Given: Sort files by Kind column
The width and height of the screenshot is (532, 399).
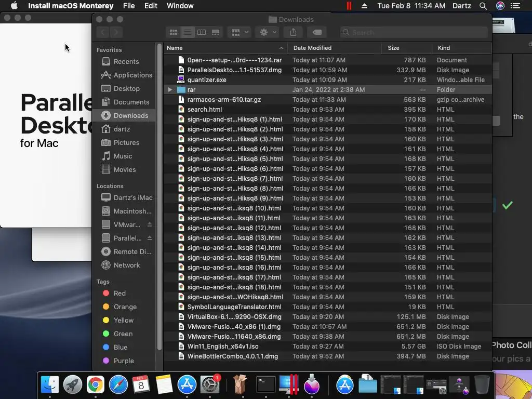Looking at the screenshot, I should click(x=462, y=48).
